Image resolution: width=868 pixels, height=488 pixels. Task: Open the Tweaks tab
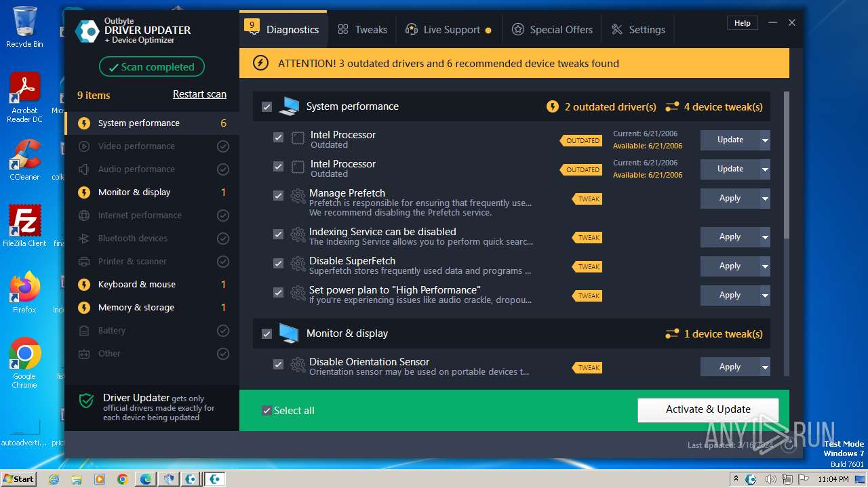[362, 30]
